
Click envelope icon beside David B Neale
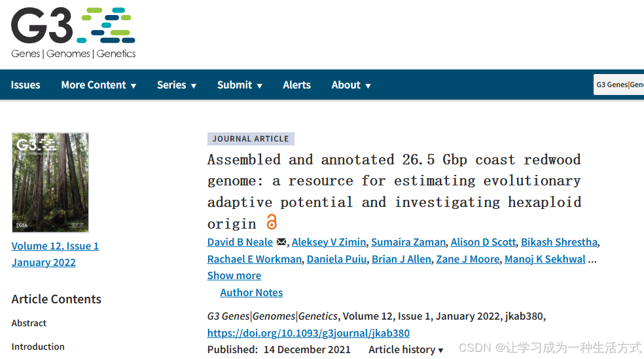(281, 242)
